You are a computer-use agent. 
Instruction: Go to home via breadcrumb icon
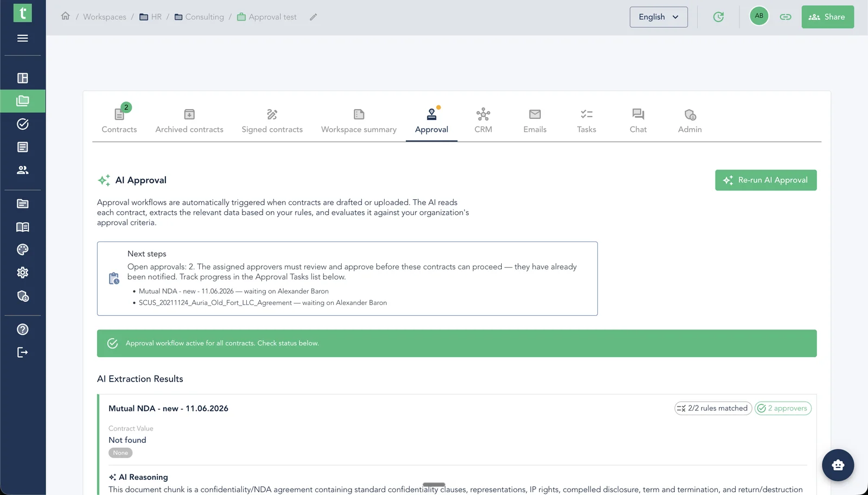click(66, 16)
